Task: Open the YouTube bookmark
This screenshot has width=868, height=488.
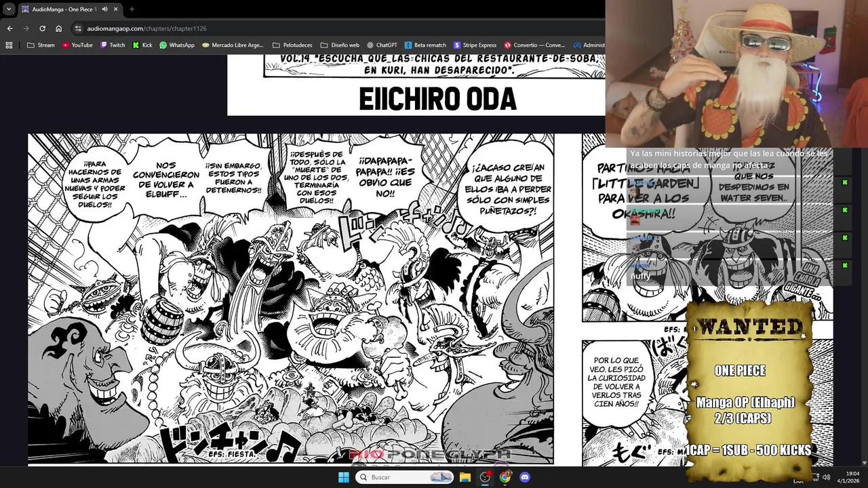Action: (x=77, y=45)
